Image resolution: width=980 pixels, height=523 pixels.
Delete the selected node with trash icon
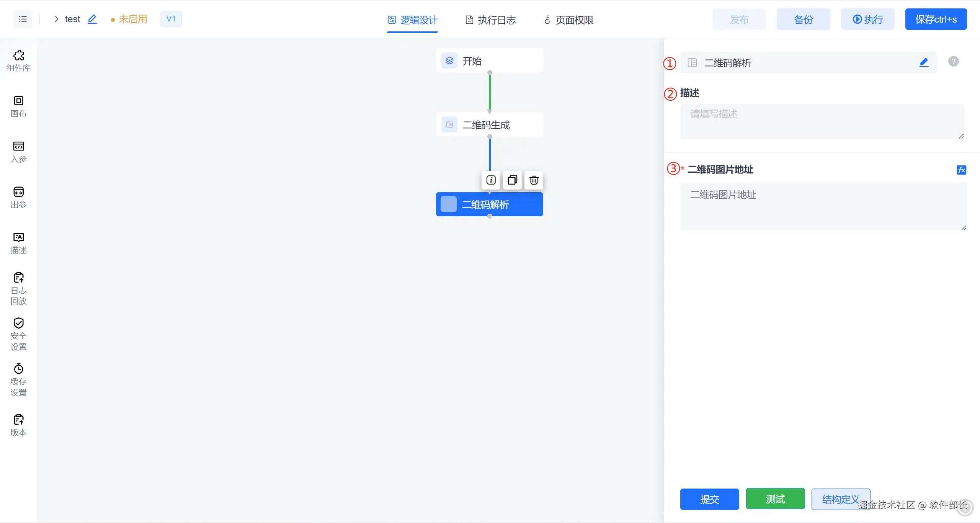click(534, 180)
